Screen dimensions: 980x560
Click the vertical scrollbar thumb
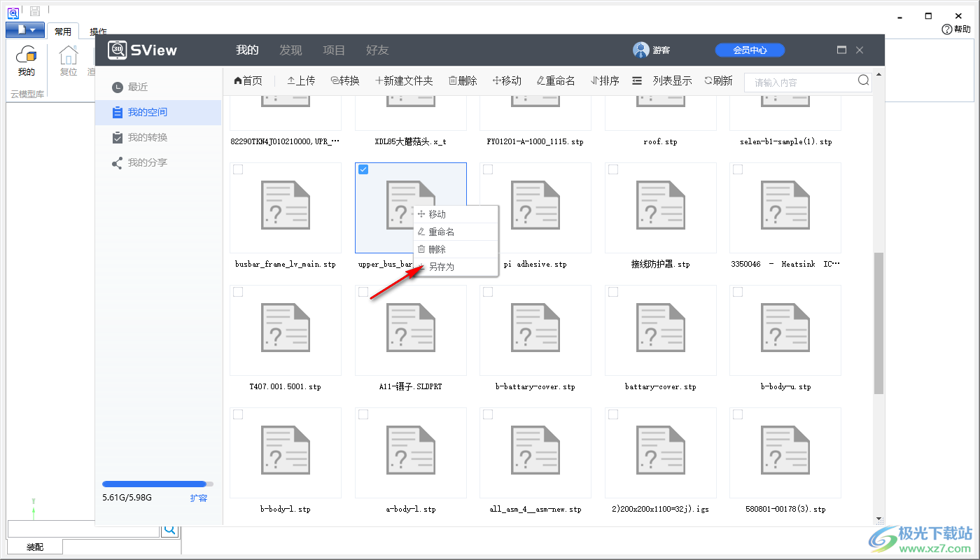[x=879, y=323]
